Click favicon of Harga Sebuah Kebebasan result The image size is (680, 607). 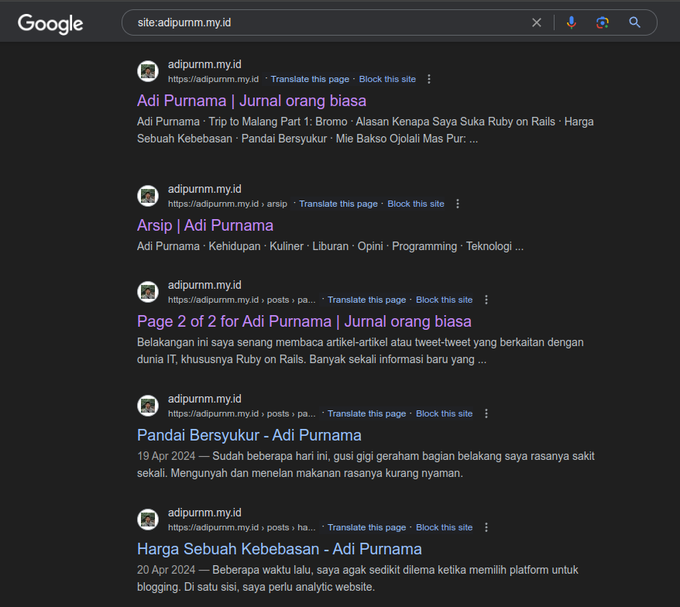click(x=148, y=519)
